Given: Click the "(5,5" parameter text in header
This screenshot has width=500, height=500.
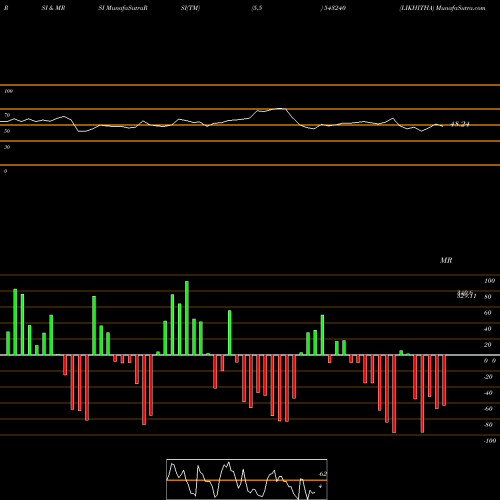Looking at the screenshot, I should point(257,8).
